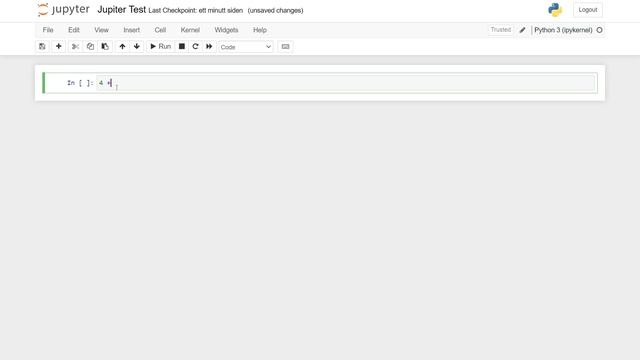Click Python 3 (ipykernel) kernel name
640x360 pixels.
563,30
